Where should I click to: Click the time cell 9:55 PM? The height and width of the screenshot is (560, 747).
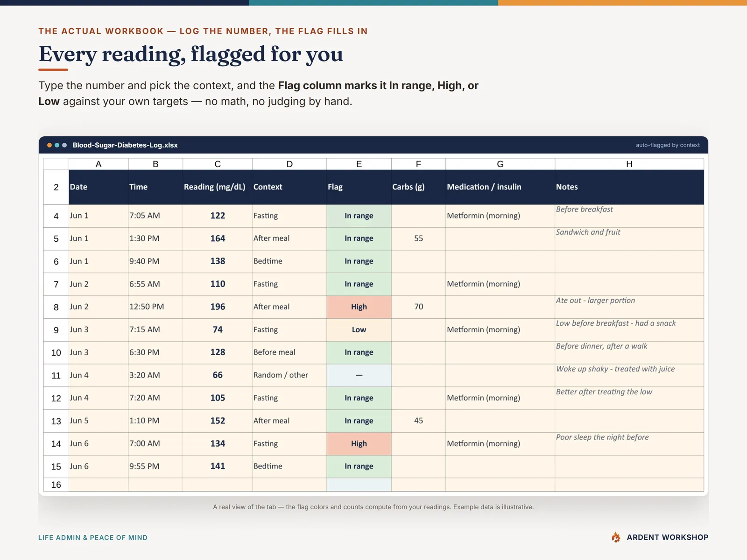[155, 466]
